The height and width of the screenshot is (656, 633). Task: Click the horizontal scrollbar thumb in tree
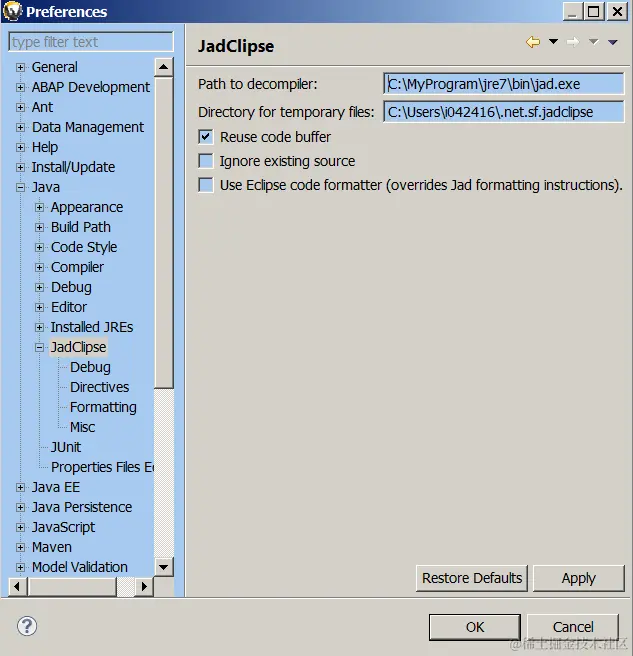[72, 587]
